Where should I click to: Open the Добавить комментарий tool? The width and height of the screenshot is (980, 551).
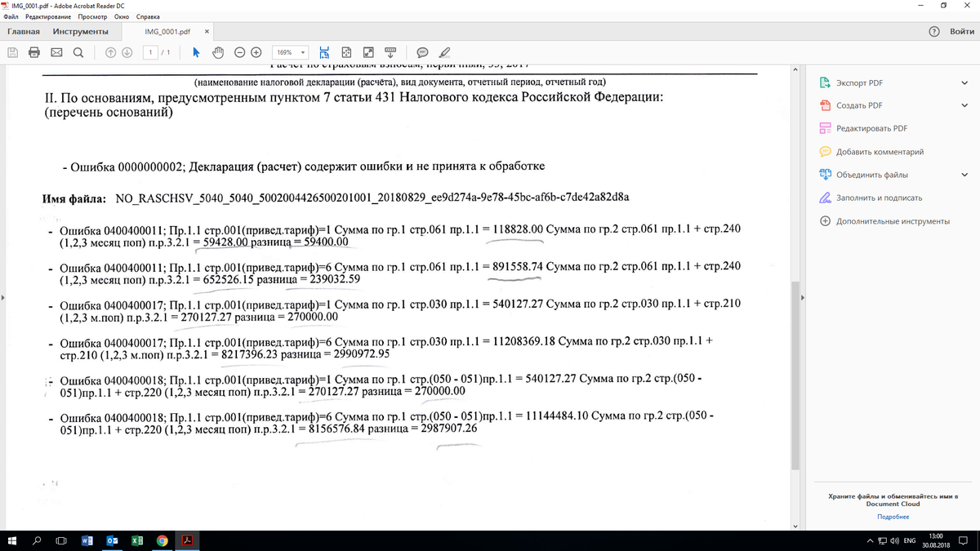[880, 152]
